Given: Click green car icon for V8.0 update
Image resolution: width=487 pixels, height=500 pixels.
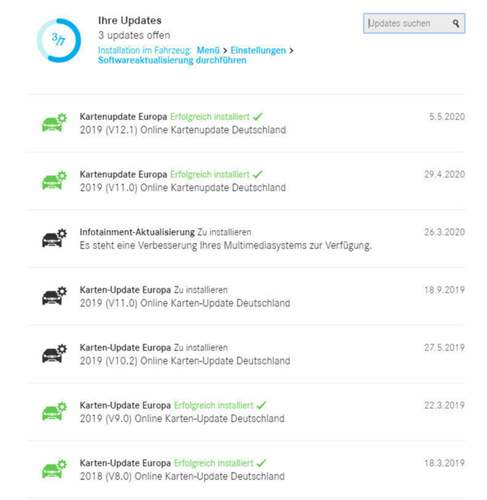Looking at the screenshot, I should 54,469.
